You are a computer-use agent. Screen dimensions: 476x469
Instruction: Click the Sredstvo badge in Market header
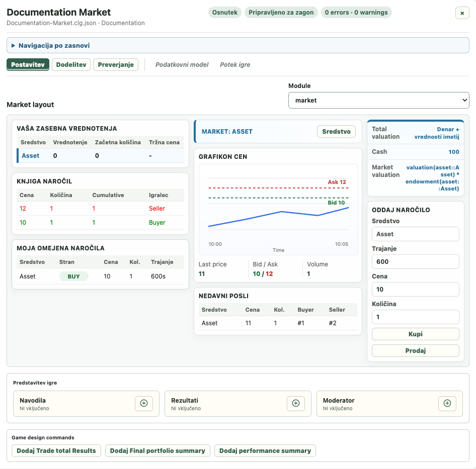tap(336, 132)
